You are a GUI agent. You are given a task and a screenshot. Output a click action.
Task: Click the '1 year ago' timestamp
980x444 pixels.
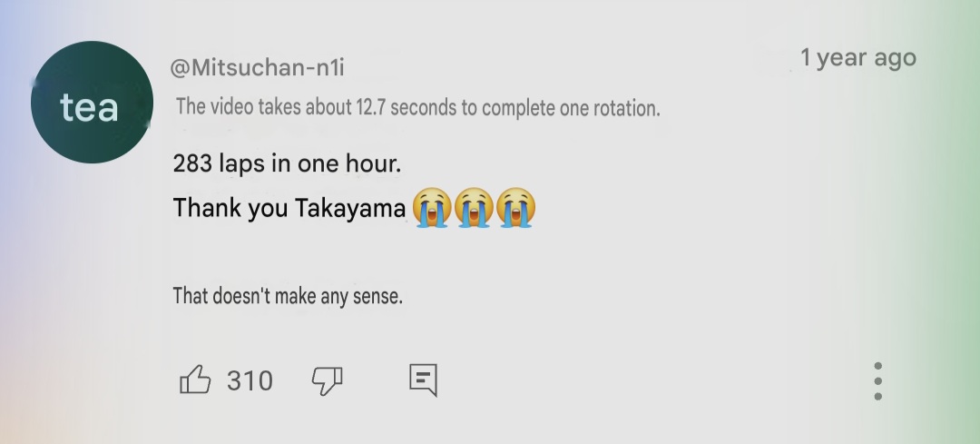pos(858,57)
